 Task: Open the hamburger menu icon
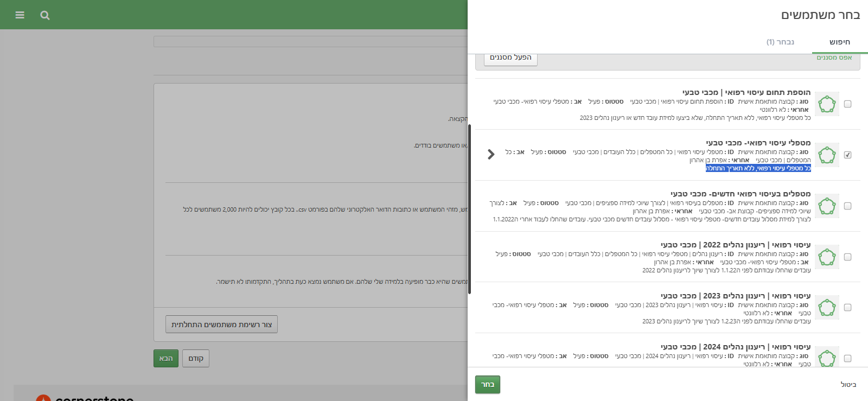tap(20, 15)
